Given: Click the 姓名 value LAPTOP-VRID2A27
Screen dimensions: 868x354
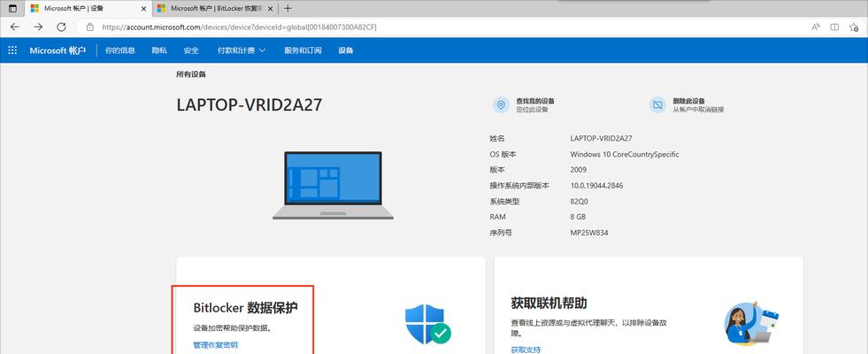Looking at the screenshot, I should (601, 138).
